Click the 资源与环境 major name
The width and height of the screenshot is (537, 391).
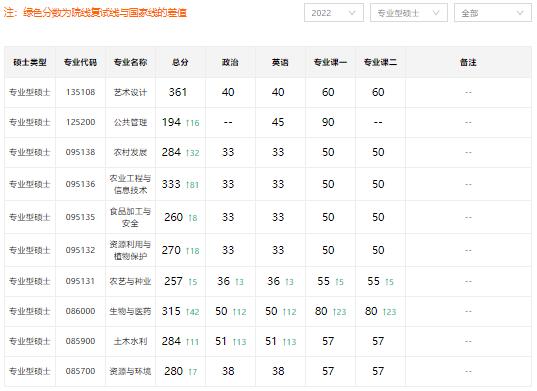pyautogui.click(x=130, y=371)
